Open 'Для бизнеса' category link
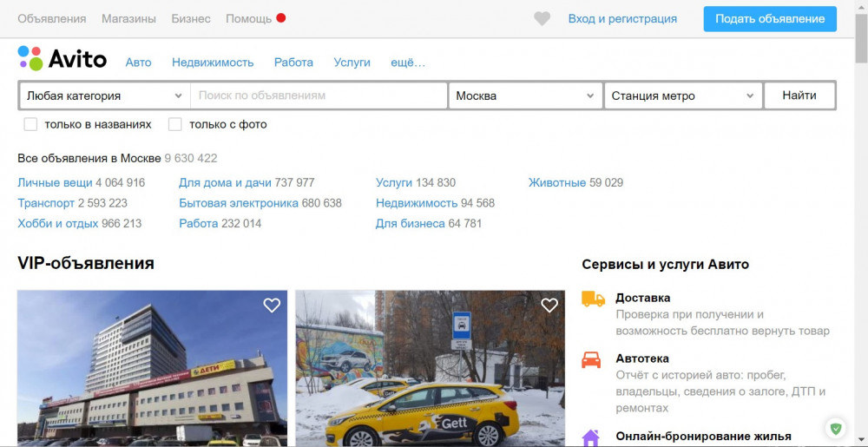868x447 pixels. point(411,224)
